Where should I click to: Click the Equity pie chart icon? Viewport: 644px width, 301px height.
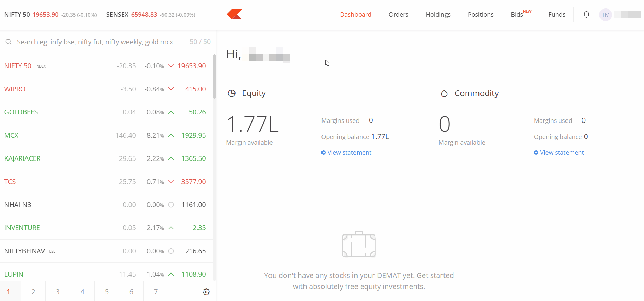coord(232,93)
